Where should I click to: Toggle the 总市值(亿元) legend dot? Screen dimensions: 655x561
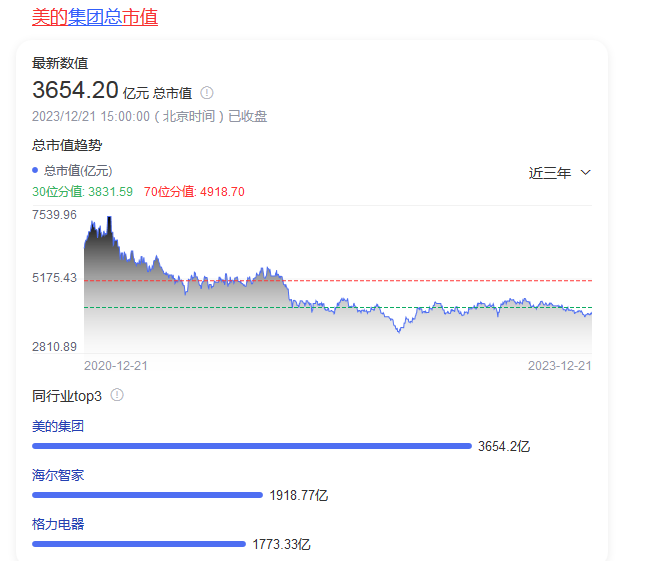[35, 170]
